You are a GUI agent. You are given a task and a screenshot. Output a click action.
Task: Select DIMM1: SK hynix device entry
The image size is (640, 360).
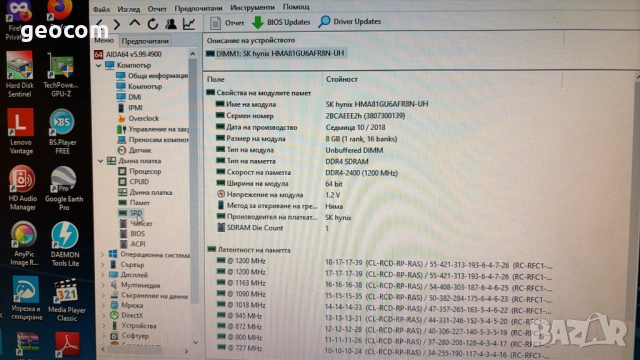(276, 53)
